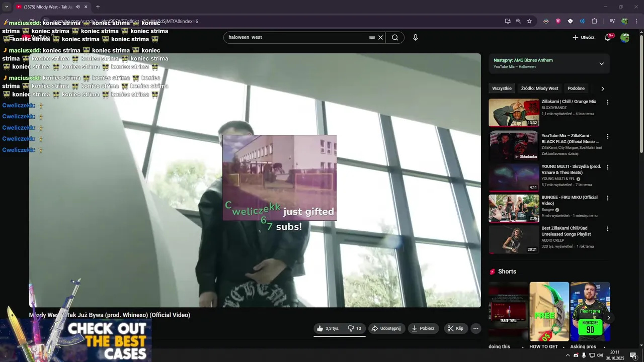Screen dimensions: 644x362
Task: Like the video with thumbs up
Action: click(328, 328)
